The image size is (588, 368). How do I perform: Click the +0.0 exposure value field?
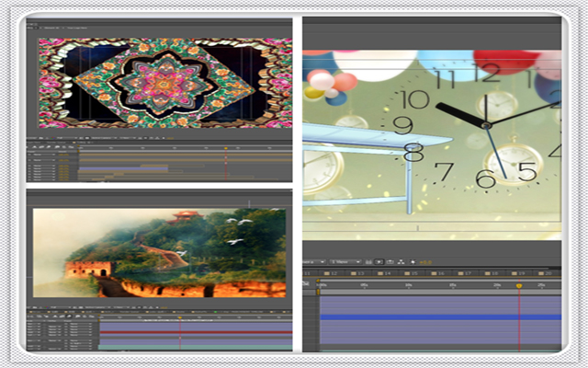tap(424, 262)
